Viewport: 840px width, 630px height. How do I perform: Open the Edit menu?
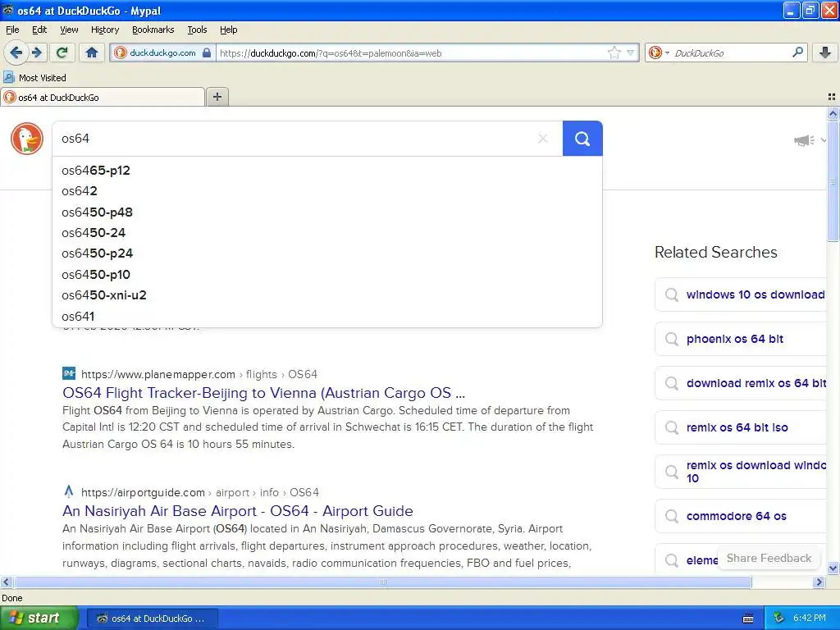coord(39,30)
